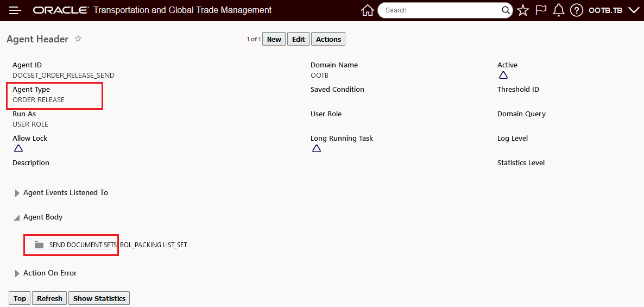Screen dimensions: 644x307
Task: Expand the Action On Error section
Action: pyautogui.click(x=17, y=273)
